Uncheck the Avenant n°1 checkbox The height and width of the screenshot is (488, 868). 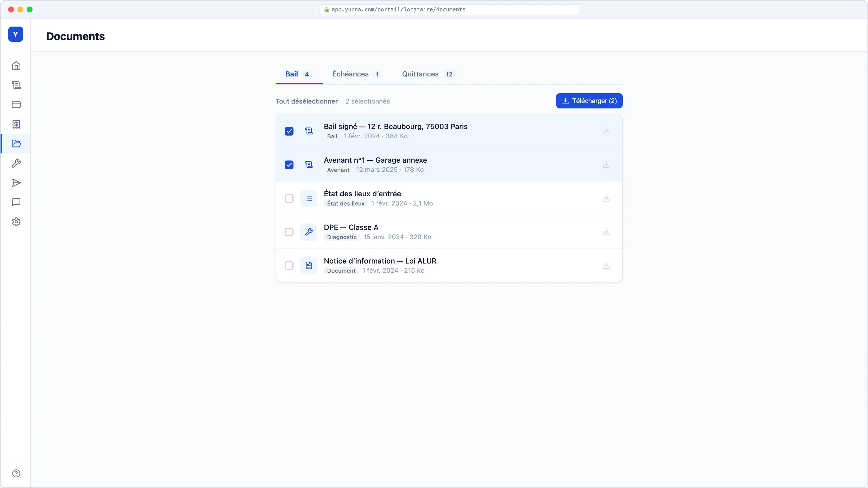click(289, 165)
